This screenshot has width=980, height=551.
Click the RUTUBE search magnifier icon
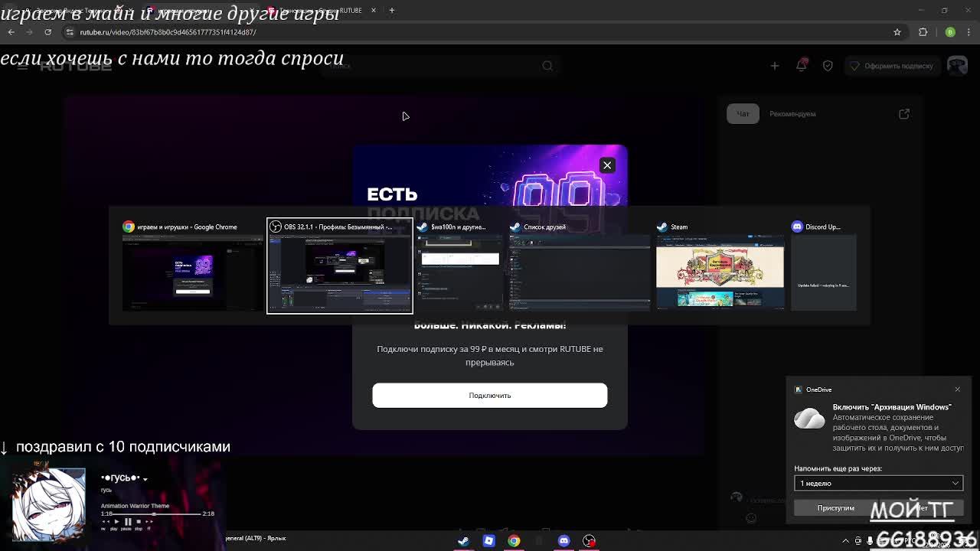pos(547,66)
